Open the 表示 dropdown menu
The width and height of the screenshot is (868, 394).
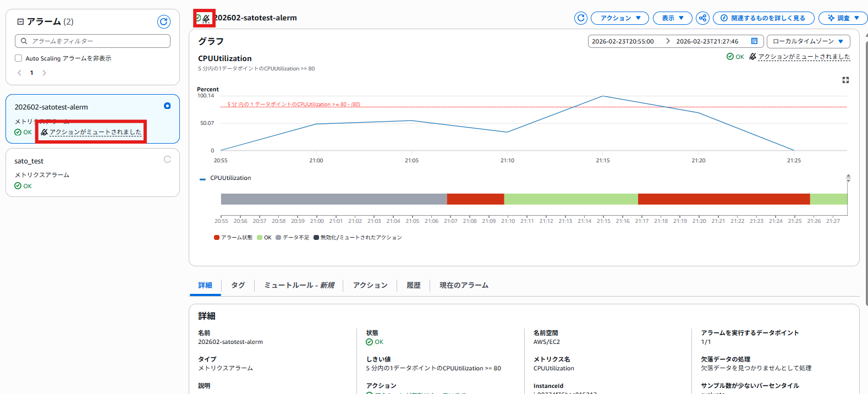[672, 18]
